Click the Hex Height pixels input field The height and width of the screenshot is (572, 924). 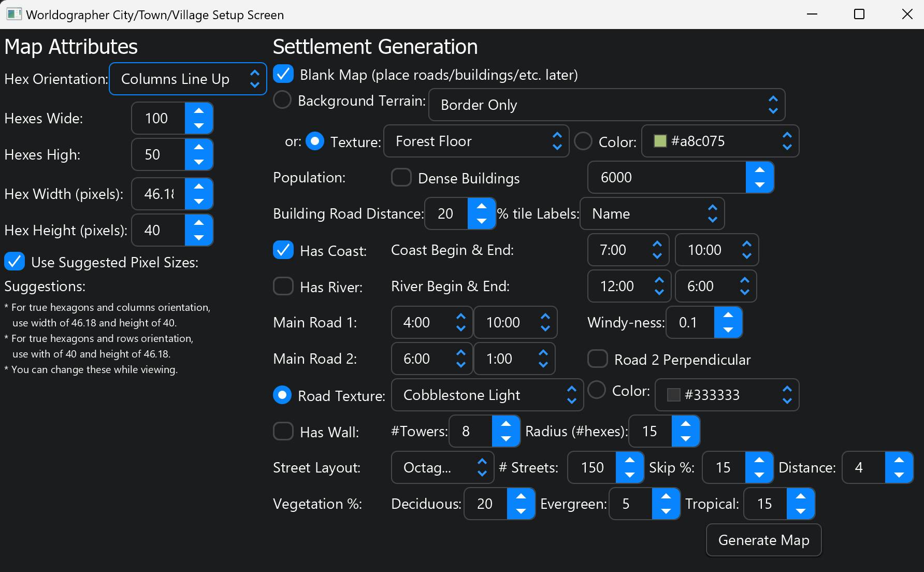pyautogui.click(x=158, y=230)
